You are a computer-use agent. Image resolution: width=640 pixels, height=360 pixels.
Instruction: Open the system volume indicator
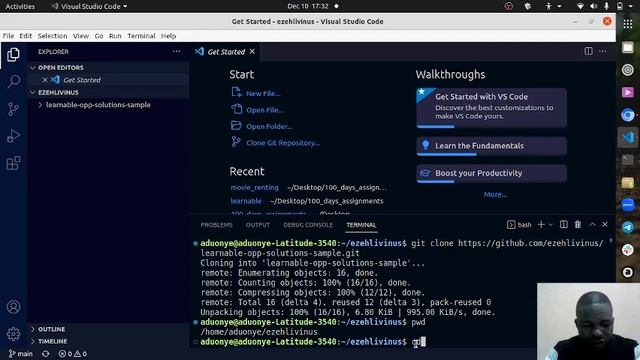593,6
